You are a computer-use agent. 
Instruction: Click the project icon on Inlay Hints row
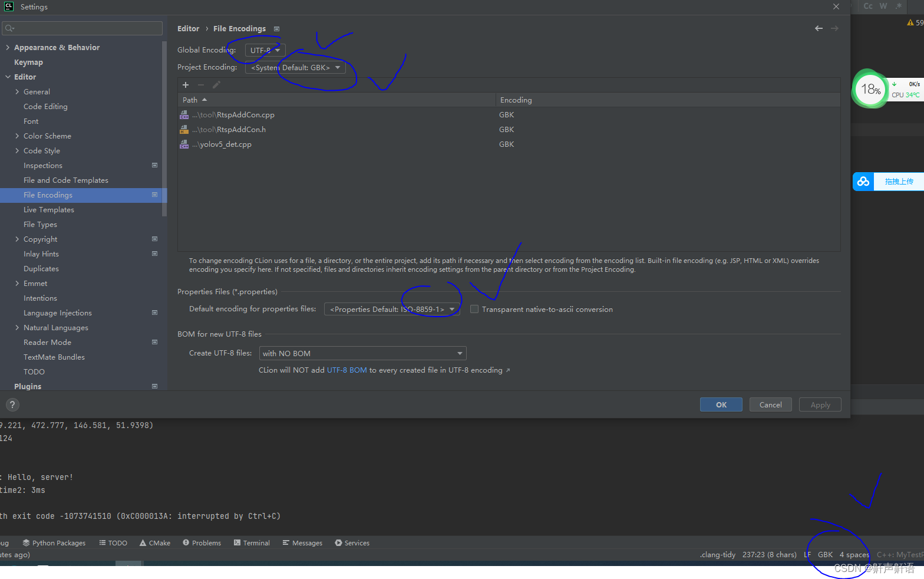point(155,254)
